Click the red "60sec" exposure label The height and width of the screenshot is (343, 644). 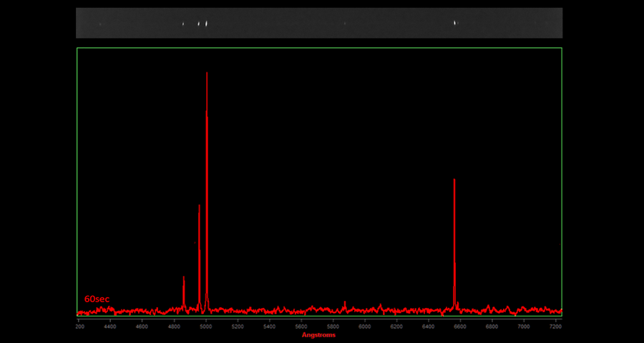coord(97,299)
